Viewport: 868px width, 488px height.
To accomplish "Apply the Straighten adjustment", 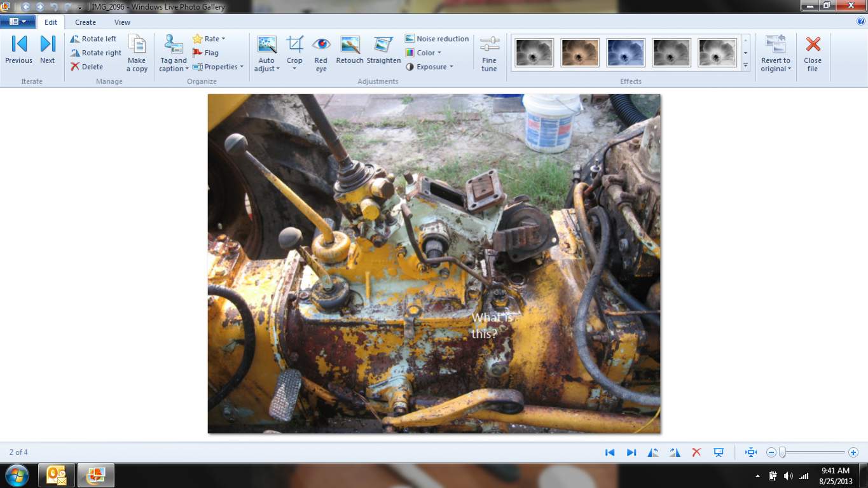I will 383,51.
